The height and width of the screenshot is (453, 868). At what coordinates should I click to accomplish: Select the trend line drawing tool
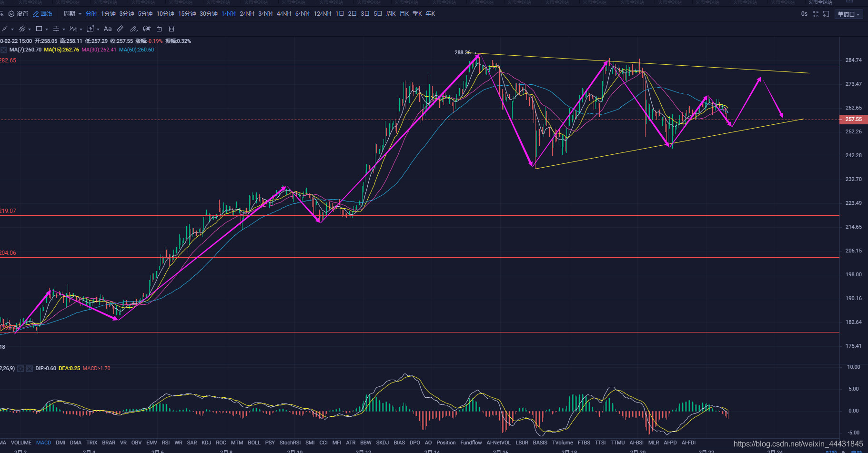click(5, 29)
